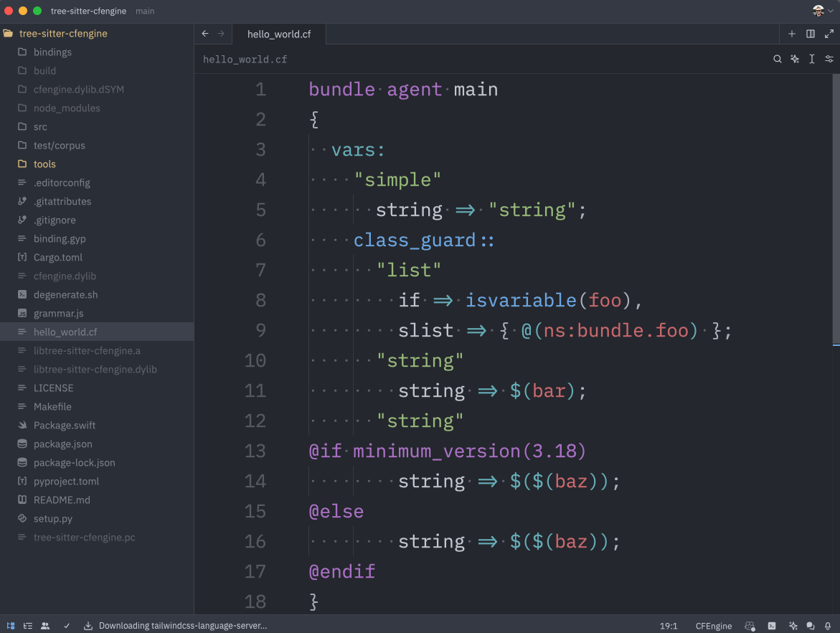Image resolution: width=840 pixels, height=633 pixels.
Task: Click the inline assist sparkle icon in toolbar
Action: 794,59
